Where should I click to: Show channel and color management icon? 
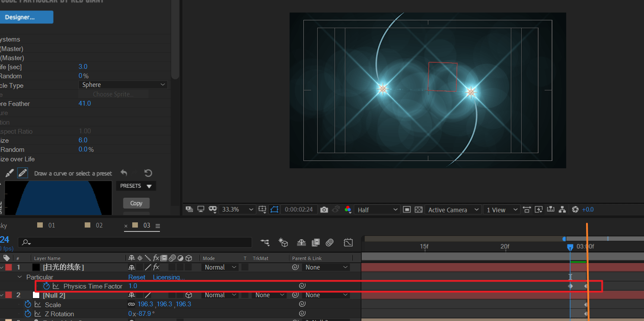pyautogui.click(x=348, y=209)
